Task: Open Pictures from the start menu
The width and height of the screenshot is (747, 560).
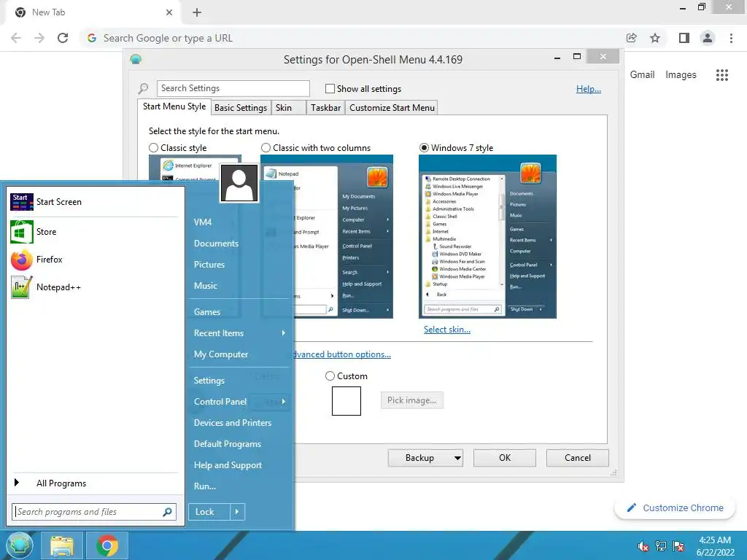Action: [x=209, y=264]
